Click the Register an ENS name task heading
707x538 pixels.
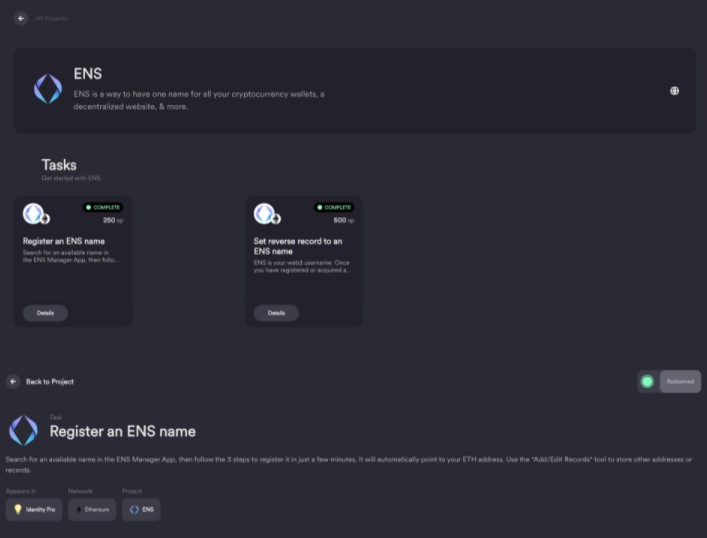(x=123, y=432)
